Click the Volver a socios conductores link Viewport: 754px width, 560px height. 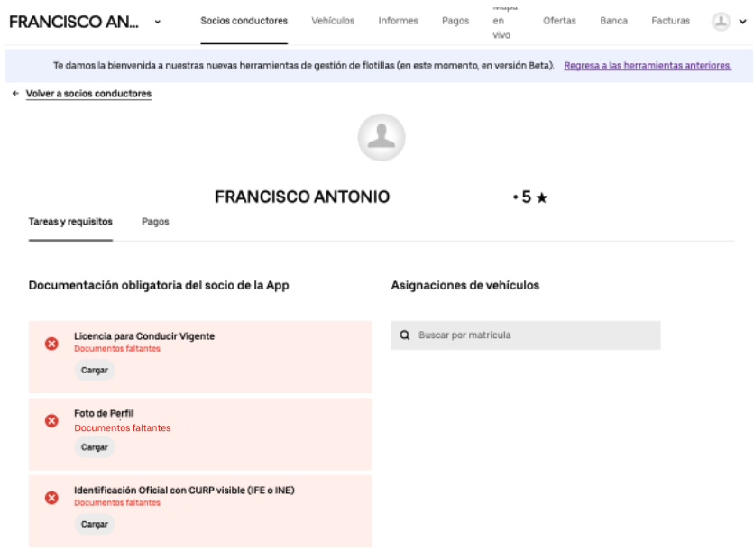[x=88, y=94]
